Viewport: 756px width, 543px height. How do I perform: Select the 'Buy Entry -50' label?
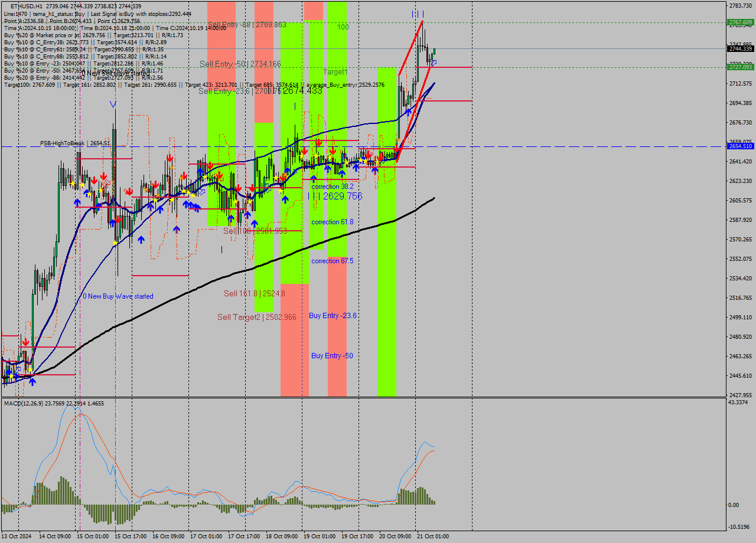[332, 356]
